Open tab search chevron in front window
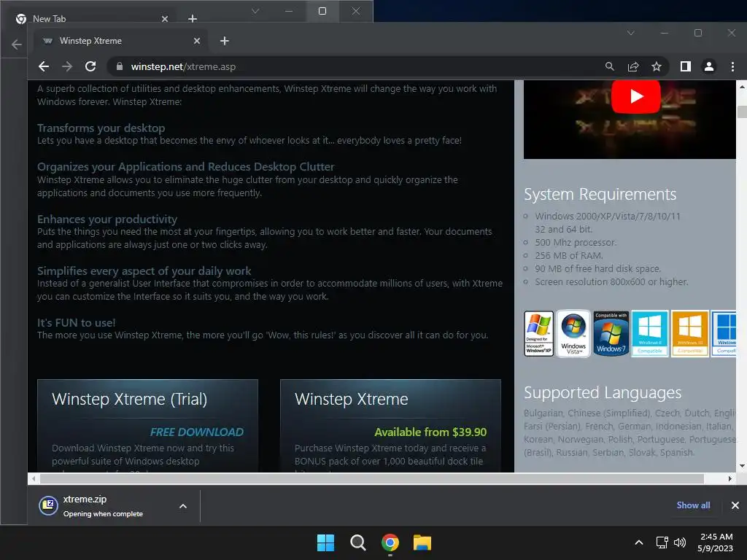The height and width of the screenshot is (560, 747). tap(631, 33)
